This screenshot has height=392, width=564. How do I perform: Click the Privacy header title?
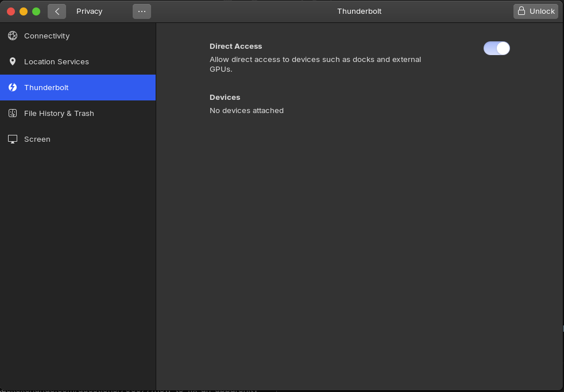click(x=89, y=11)
